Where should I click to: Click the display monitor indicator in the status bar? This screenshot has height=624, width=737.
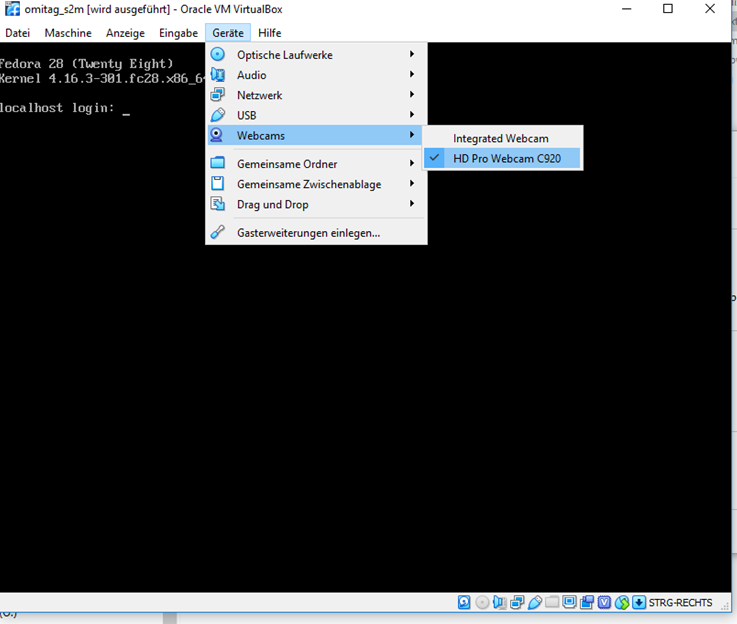coord(569,602)
